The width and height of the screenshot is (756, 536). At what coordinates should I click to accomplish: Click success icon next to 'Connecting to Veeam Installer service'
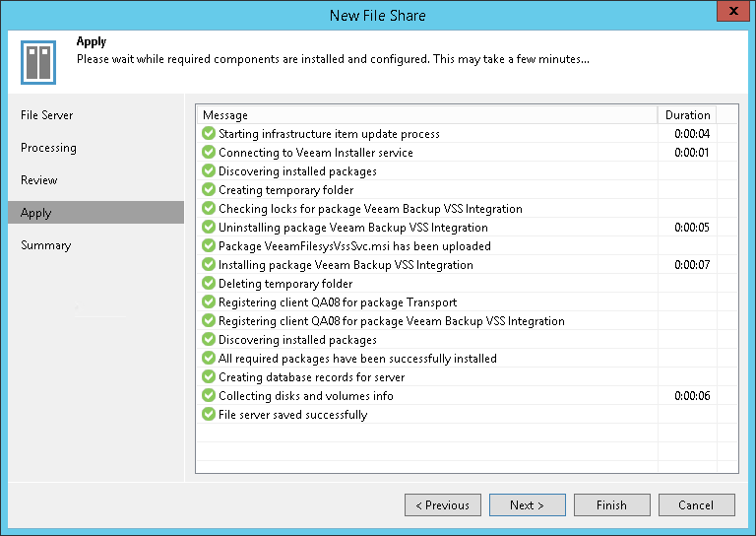208,152
